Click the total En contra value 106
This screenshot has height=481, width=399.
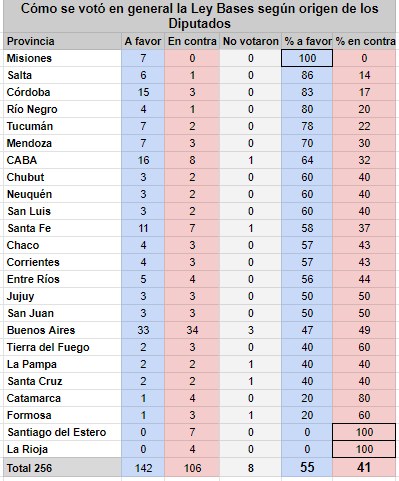click(x=192, y=468)
